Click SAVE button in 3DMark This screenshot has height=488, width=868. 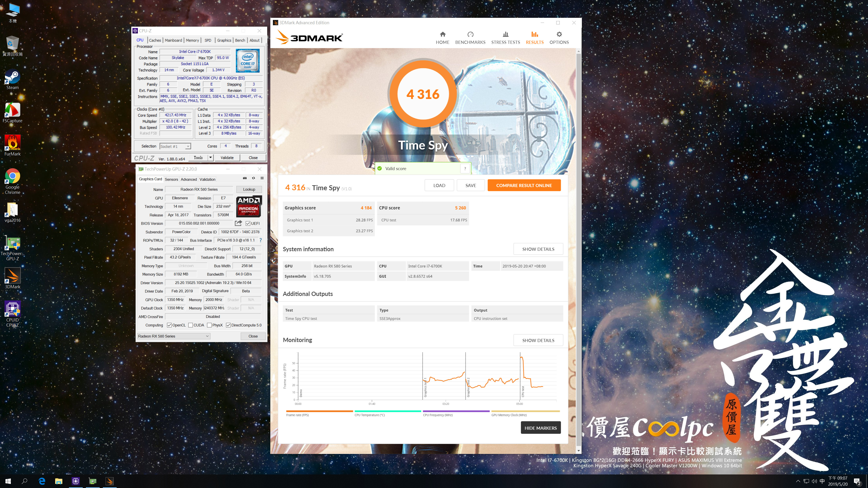pyautogui.click(x=471, y=185)
